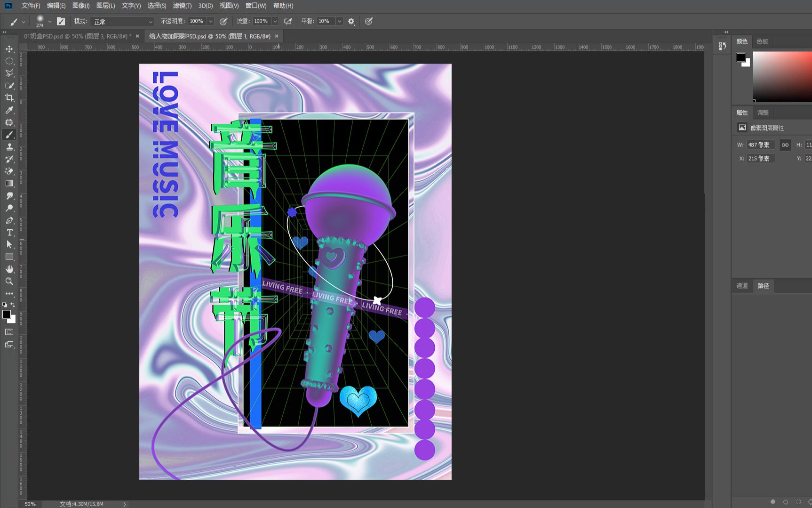
Task: Open the brush preset picker size 274
Action: point(43,22)
